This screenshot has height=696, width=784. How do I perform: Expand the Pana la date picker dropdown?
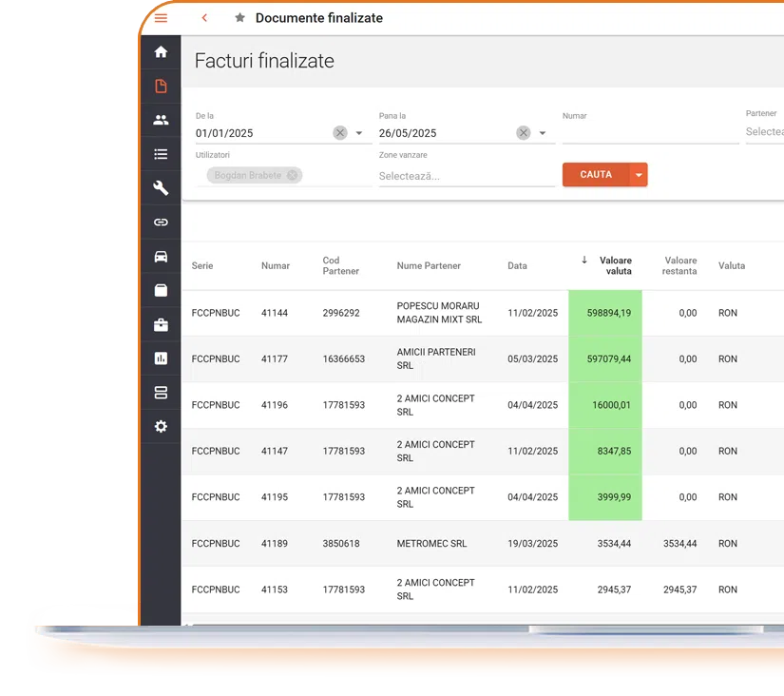click(542, 132)
